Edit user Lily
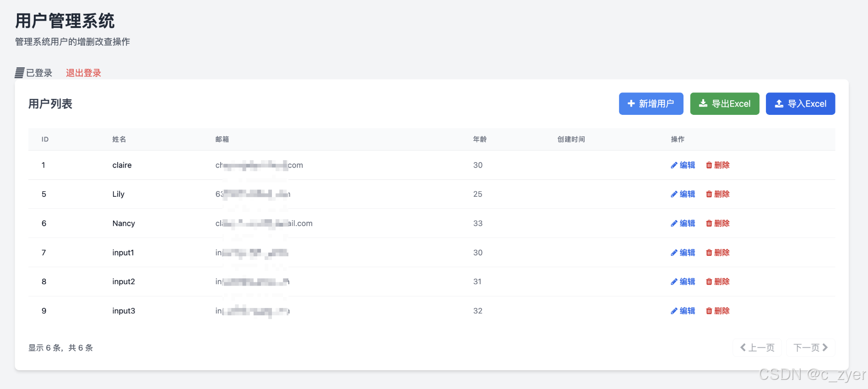The width and height of the screenshot is (868, 389). coord(683,194)
